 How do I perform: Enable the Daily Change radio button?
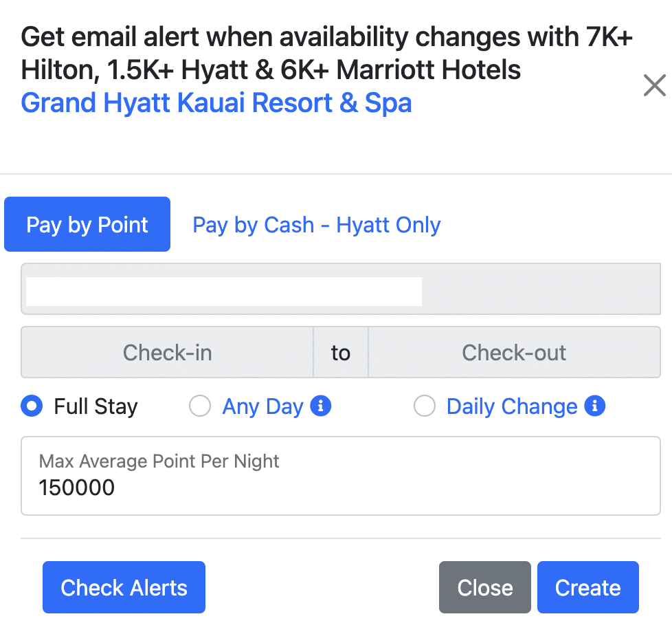(424, 406)
